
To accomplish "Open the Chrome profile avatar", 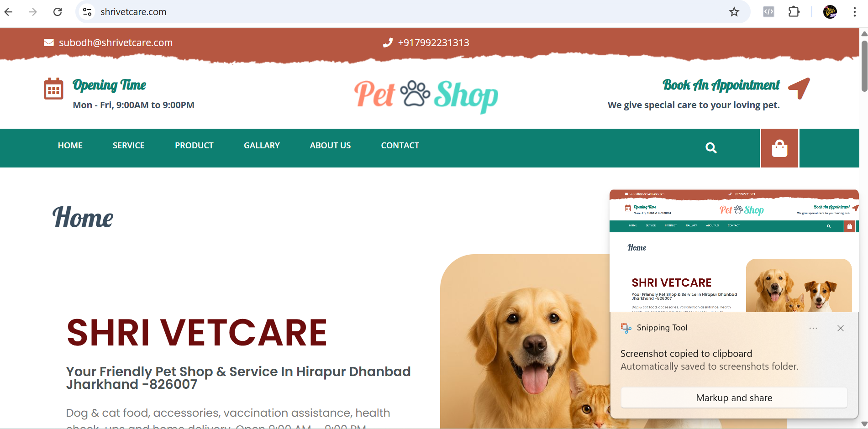I will coord(830,12).
